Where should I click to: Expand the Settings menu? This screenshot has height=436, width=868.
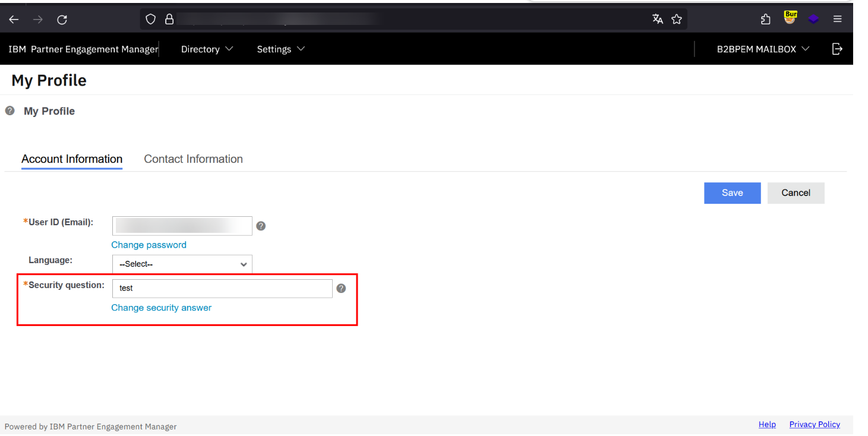[x=280, y=49]
